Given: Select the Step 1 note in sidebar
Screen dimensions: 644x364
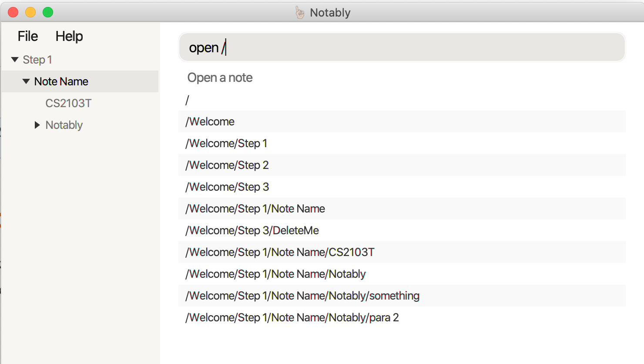Looking at the screenshot, I should 37,60.
